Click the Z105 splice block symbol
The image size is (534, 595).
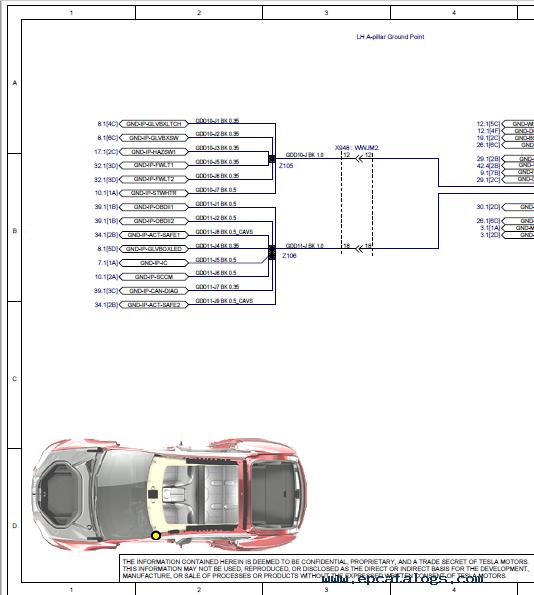pyautogui.click(x=272, y=159)
